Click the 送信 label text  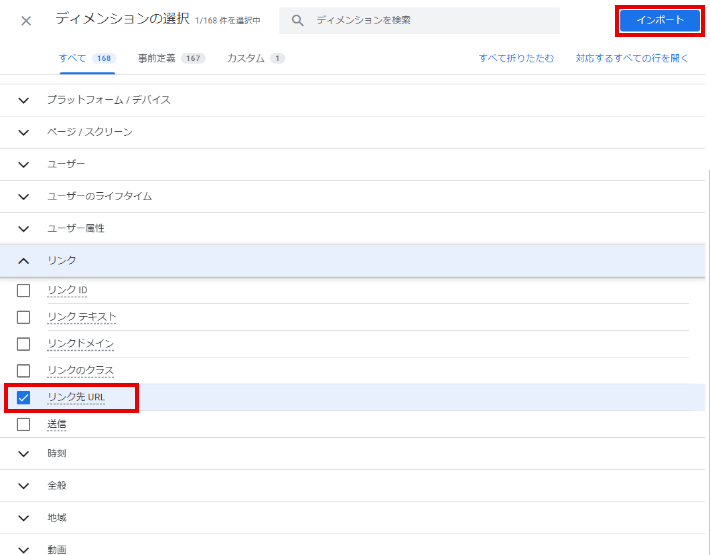(57, 424)
